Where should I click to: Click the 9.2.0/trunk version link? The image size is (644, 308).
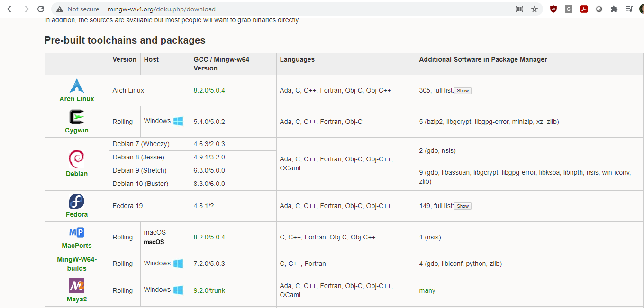click(x=209, y=290)
